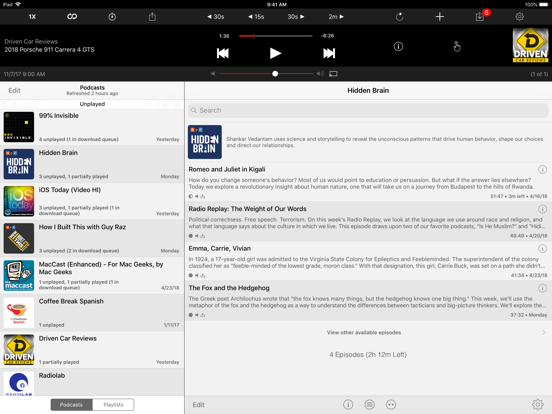This screenshot has height=414, width=552.
Task: Open the sleep timer icon
Action: pyautogui.click(x=112, y=17)
